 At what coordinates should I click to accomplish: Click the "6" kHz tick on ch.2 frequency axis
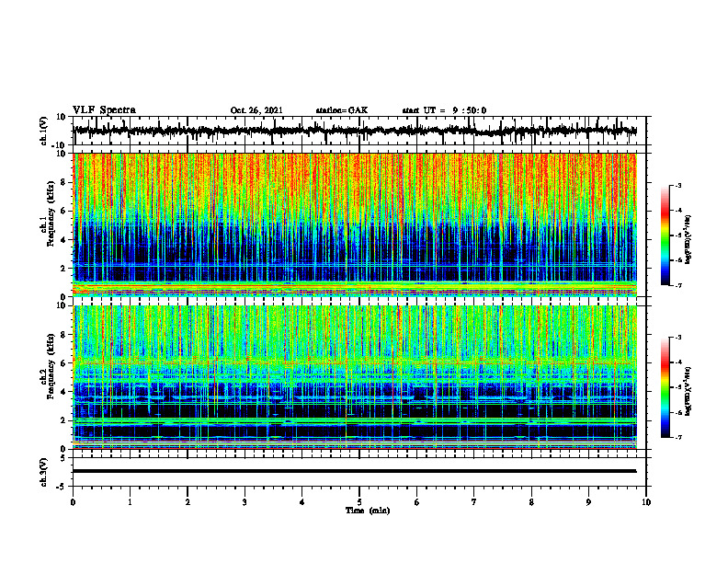click(x=63, y=363)
